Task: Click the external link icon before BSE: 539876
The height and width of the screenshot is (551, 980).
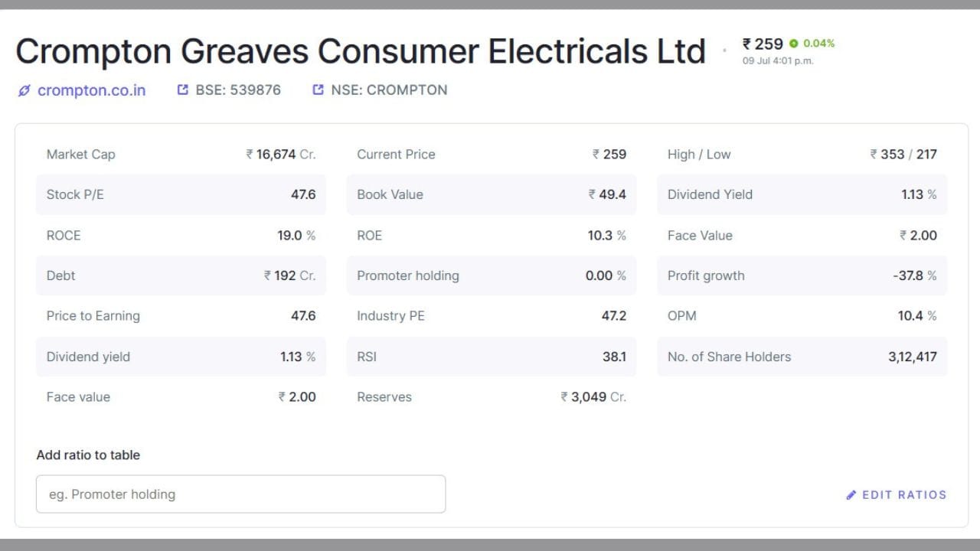Action: (182, 90)
